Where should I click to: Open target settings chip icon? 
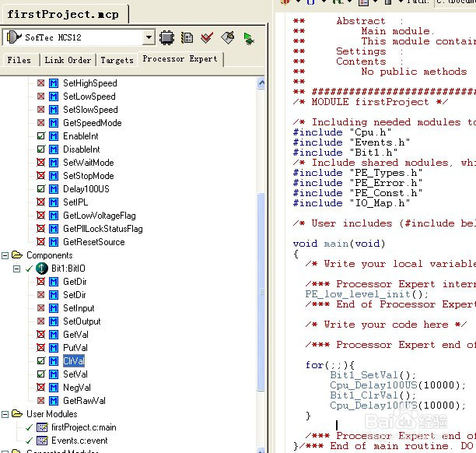pyautogui.click(x=166, y=37)
